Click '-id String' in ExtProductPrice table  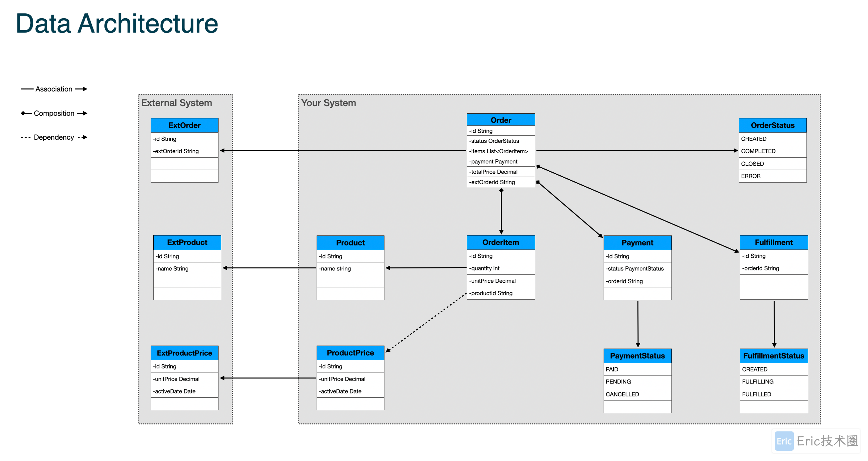[184, 366]
